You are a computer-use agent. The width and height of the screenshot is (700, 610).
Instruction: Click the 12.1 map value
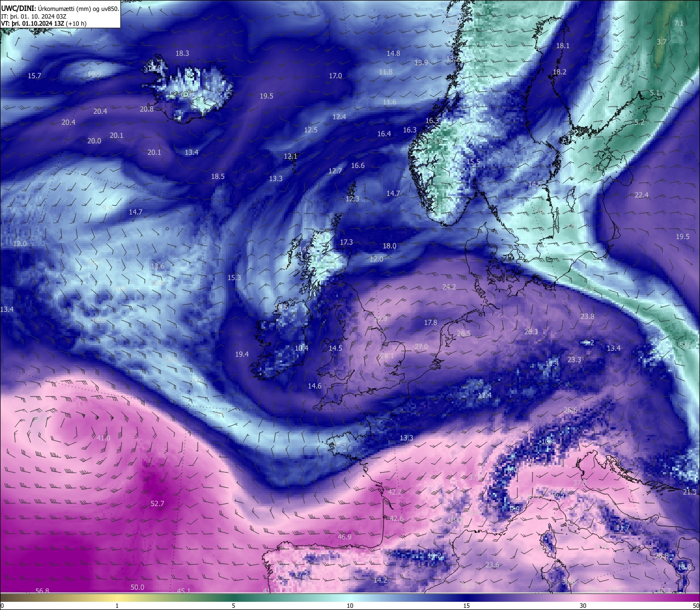(x=290, y=156)
